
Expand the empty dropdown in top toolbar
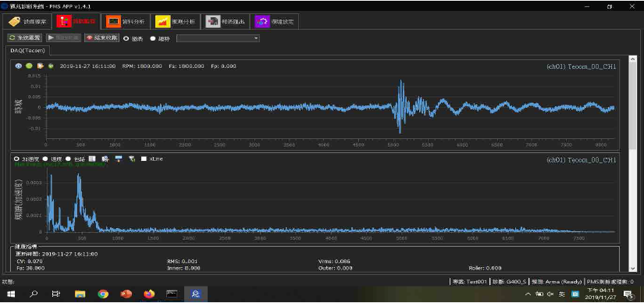pyautogui.click(x=218, y=38)
